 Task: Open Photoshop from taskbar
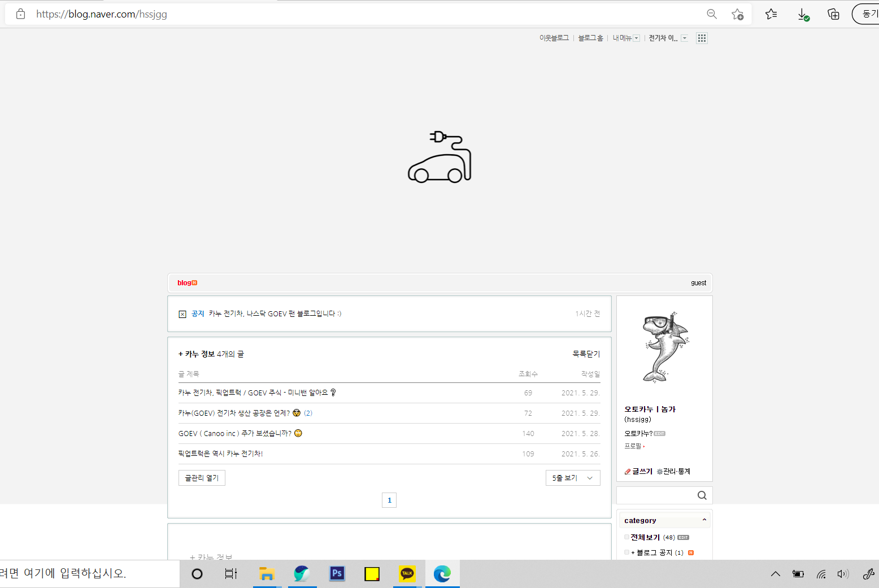pyautogui.click(x=337, y=574)
